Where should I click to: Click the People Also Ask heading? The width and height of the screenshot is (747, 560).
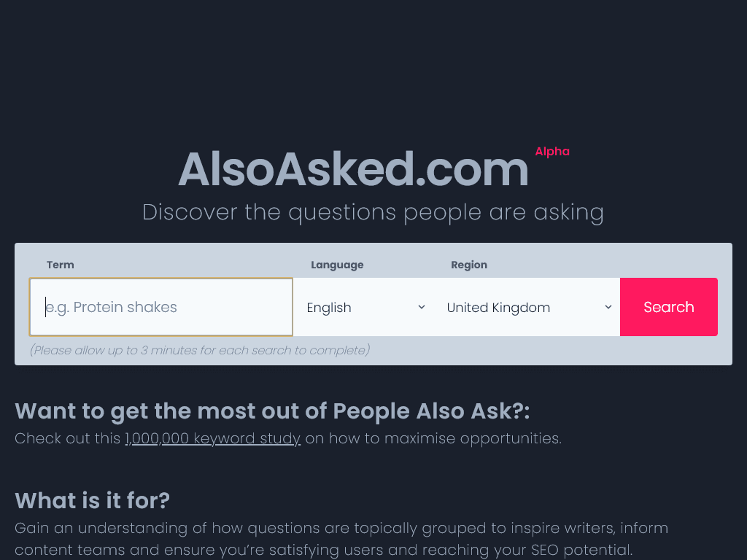click(x=273, y=411)
